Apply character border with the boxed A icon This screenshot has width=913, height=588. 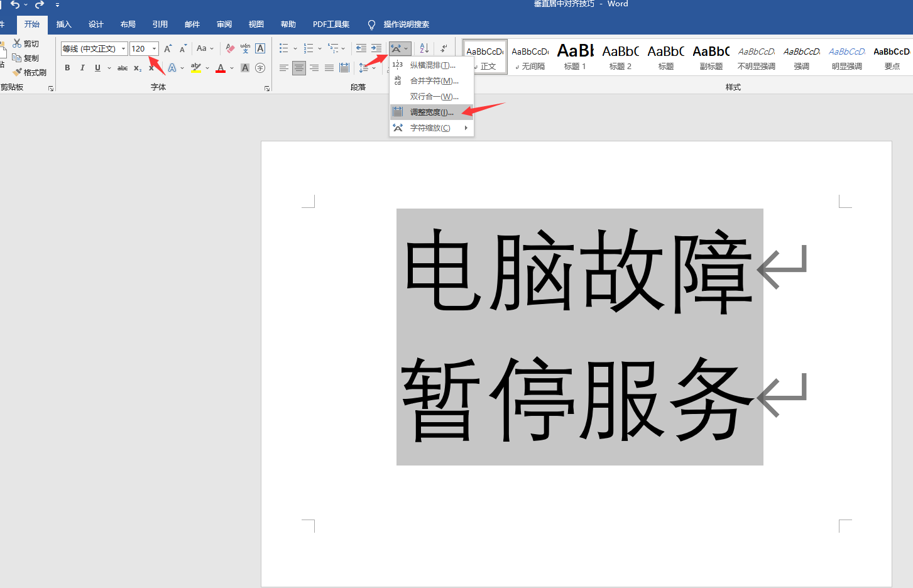260,48
